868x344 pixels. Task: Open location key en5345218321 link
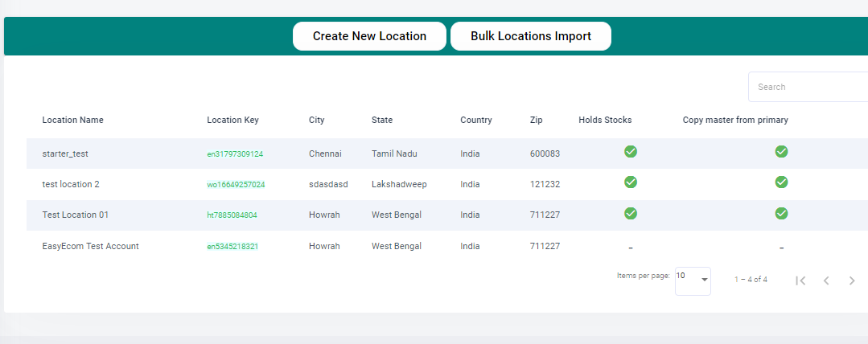pos(232,247)
